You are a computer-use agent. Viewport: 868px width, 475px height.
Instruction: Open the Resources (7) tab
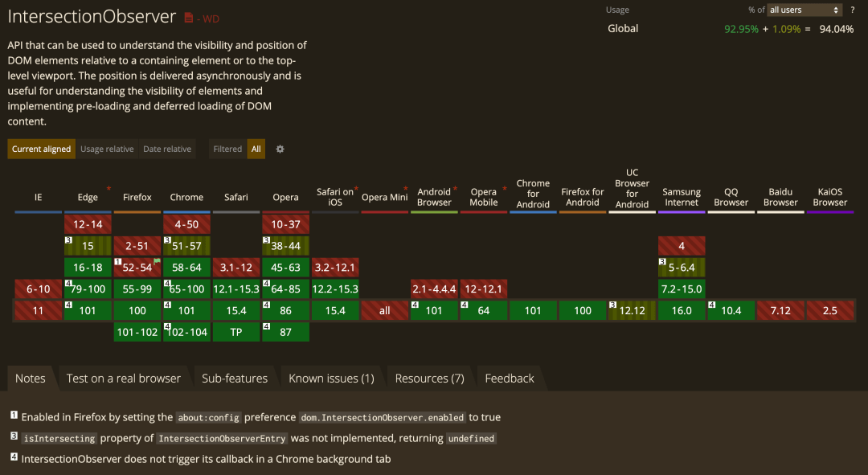coord(429,379)
